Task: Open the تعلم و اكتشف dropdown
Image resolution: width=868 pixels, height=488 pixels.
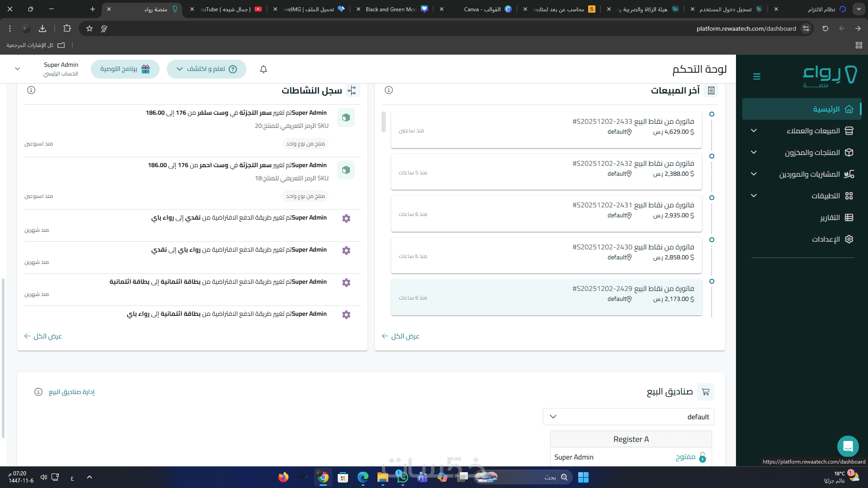Action: (207, 69)
